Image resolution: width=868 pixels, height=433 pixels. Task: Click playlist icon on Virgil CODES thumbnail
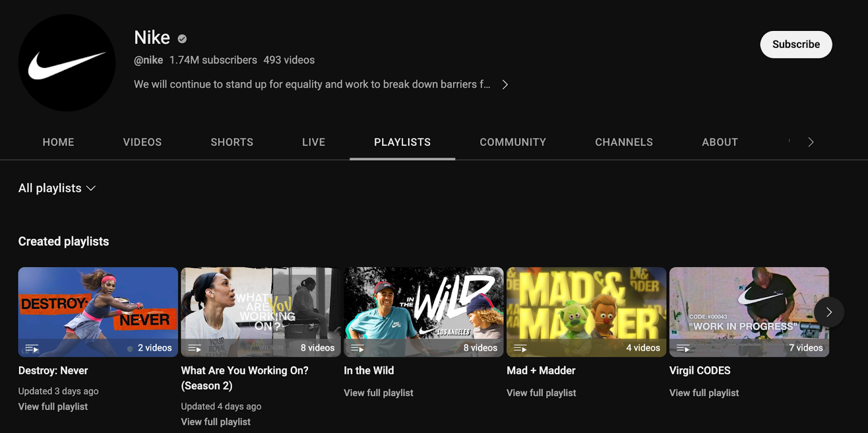click(x=683, y=348)
